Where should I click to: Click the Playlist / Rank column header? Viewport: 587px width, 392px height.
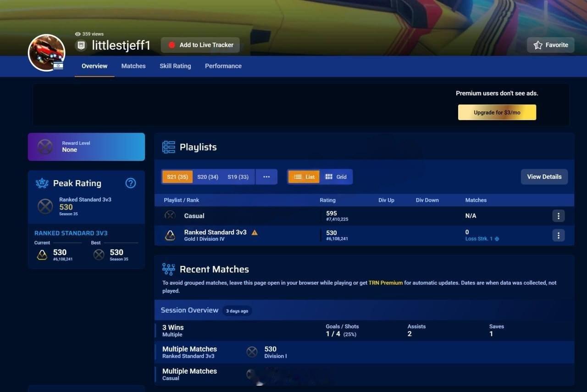(x=182, y=200)
